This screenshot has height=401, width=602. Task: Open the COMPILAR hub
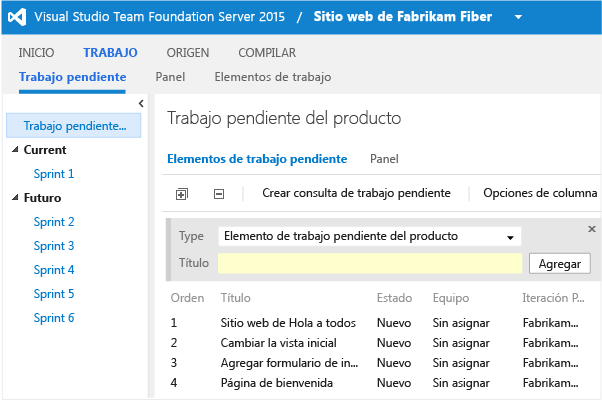tap(267, 53)
